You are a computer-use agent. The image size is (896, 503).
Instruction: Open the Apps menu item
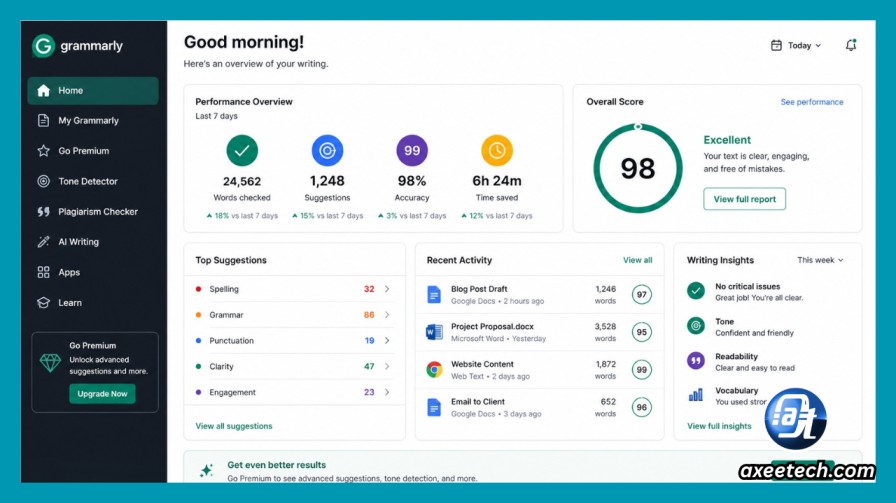pyautogui.click(x=93, y=272)
